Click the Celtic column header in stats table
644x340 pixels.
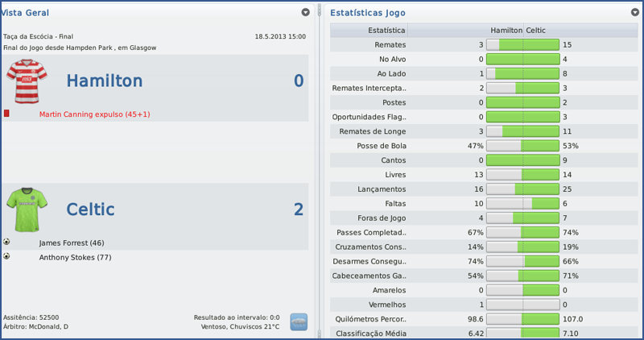(x=536, y=31)
